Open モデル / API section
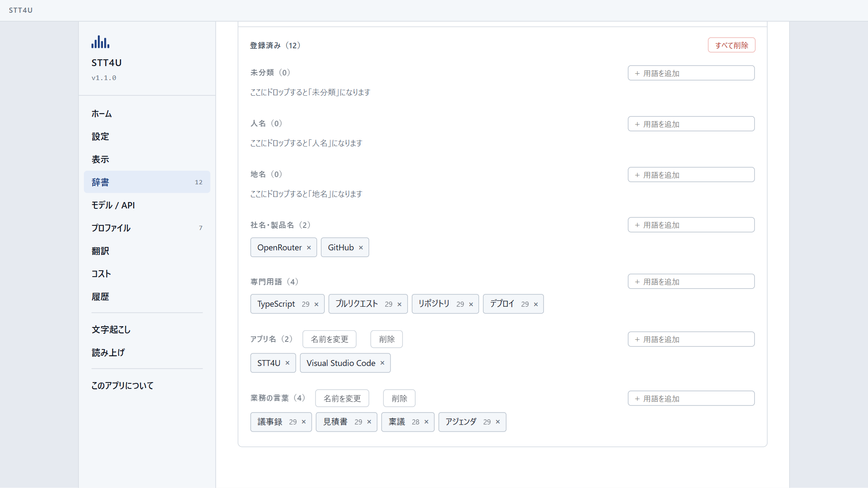Viewport: 868px width, 488px height. click(x=147, y=205)
